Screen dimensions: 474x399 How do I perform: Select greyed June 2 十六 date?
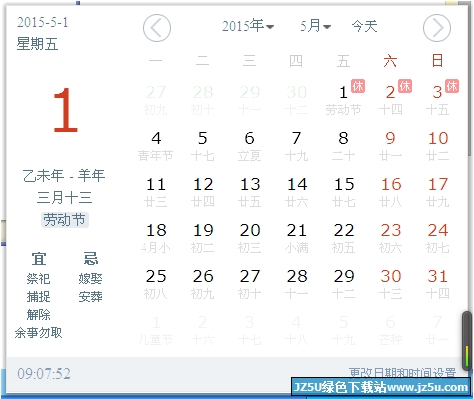click(x=203, y=330)
